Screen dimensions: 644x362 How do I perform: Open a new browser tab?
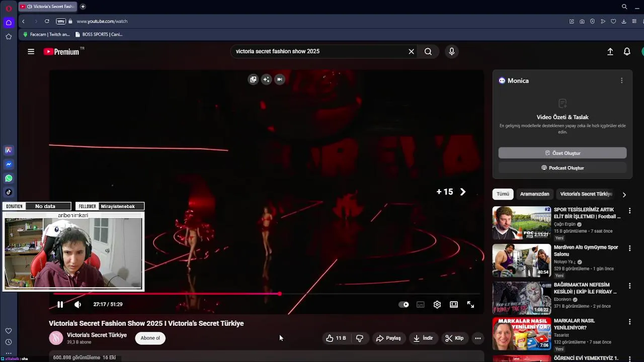(83, 7)
